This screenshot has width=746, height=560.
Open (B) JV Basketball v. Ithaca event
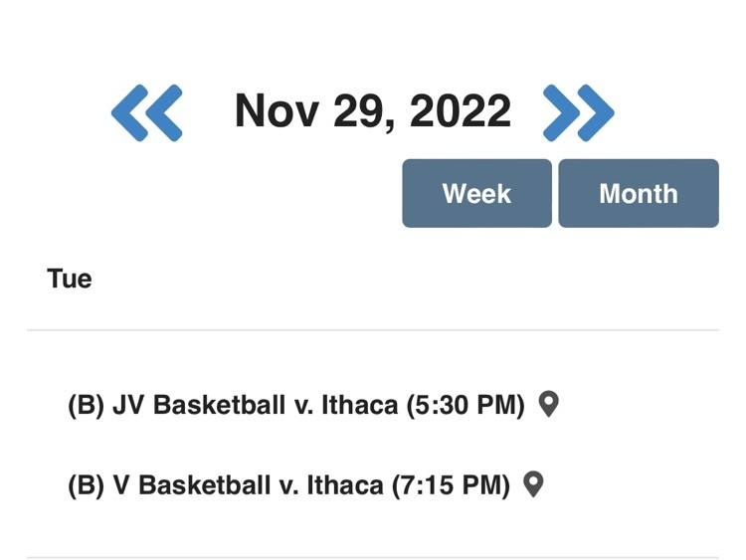click(296, 406)
